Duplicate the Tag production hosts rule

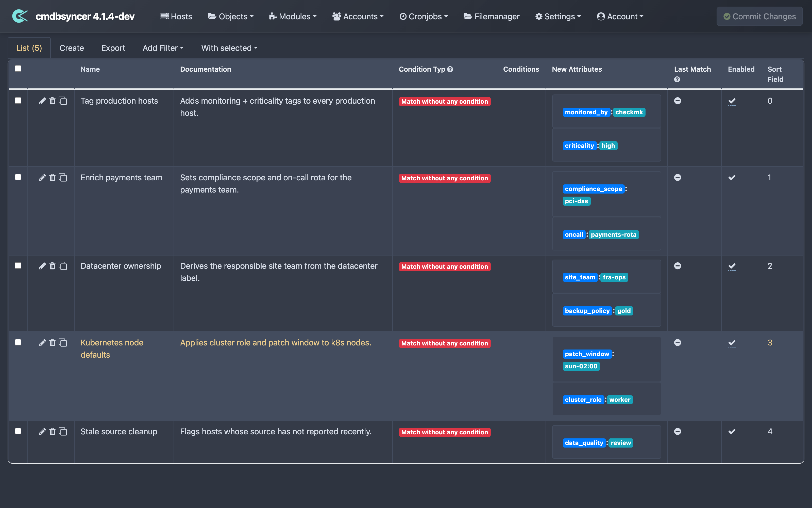click(x=63, y=101)
